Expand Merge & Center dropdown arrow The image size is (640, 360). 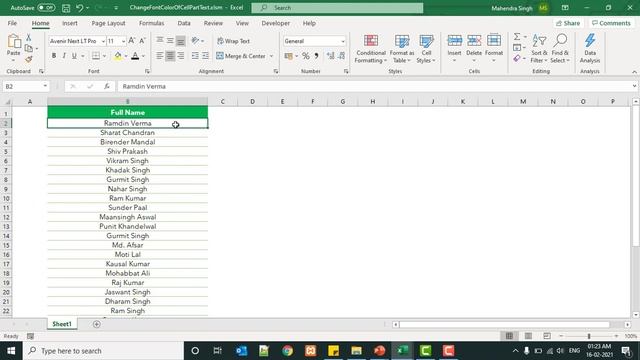[271, 56]
